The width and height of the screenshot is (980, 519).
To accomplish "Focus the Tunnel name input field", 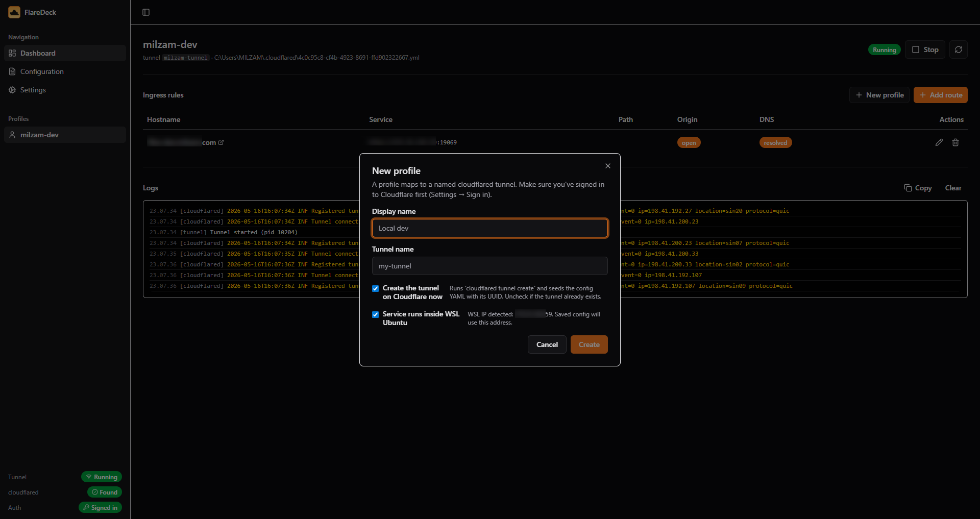I will pyautogui.click(x=490, y=266).
